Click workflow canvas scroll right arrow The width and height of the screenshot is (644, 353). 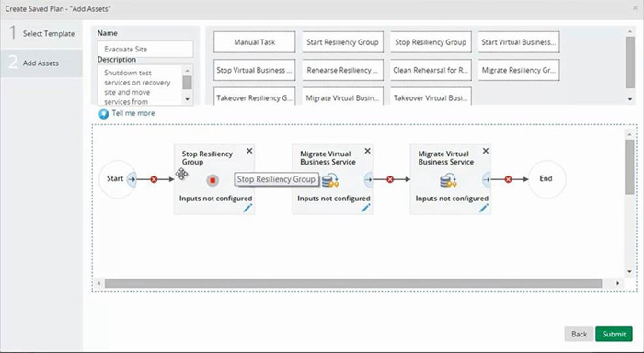617,283
